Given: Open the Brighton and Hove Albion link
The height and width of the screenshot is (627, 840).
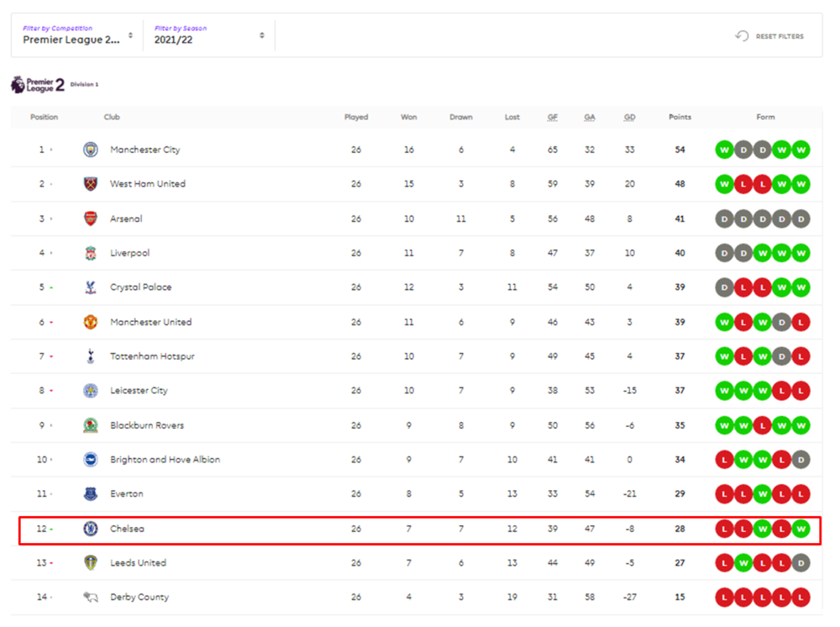Looking at the screenshot, I should tap(165, 460).
